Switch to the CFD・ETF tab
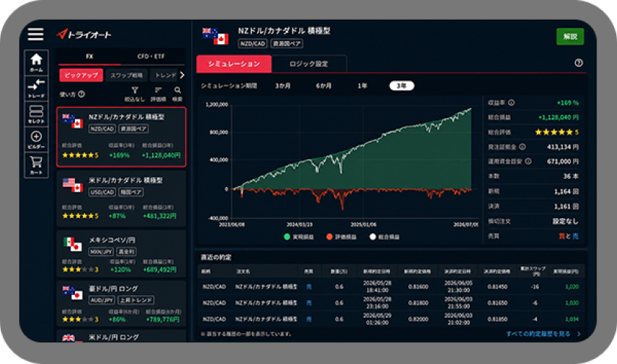The width and height of the screenshot is (617, 364). click(151, 57)
